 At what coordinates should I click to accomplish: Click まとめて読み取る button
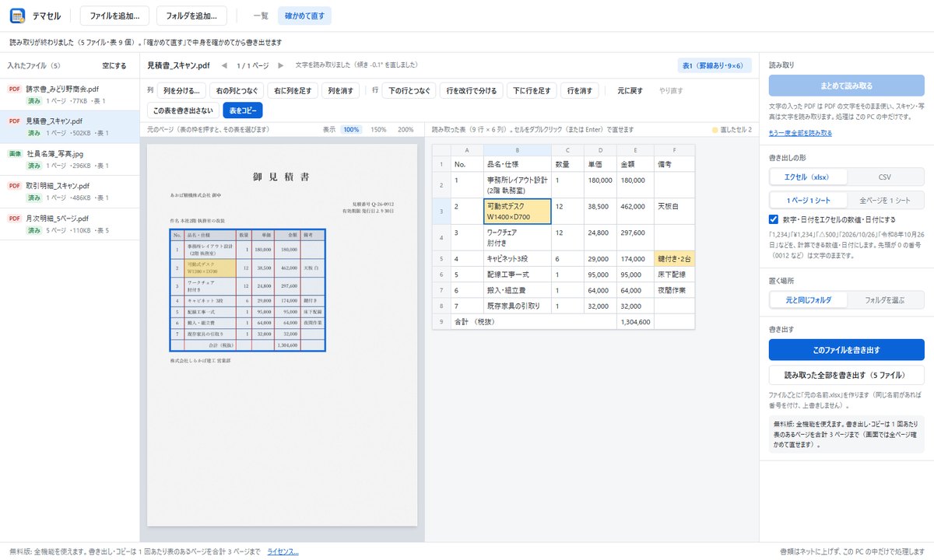(x=847, y=86)
